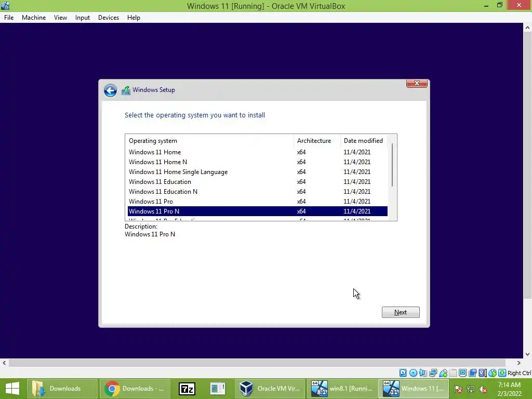Select Windows 11 Pro row
This screenshot has height=399, width=532.
[x=257, y=201]
